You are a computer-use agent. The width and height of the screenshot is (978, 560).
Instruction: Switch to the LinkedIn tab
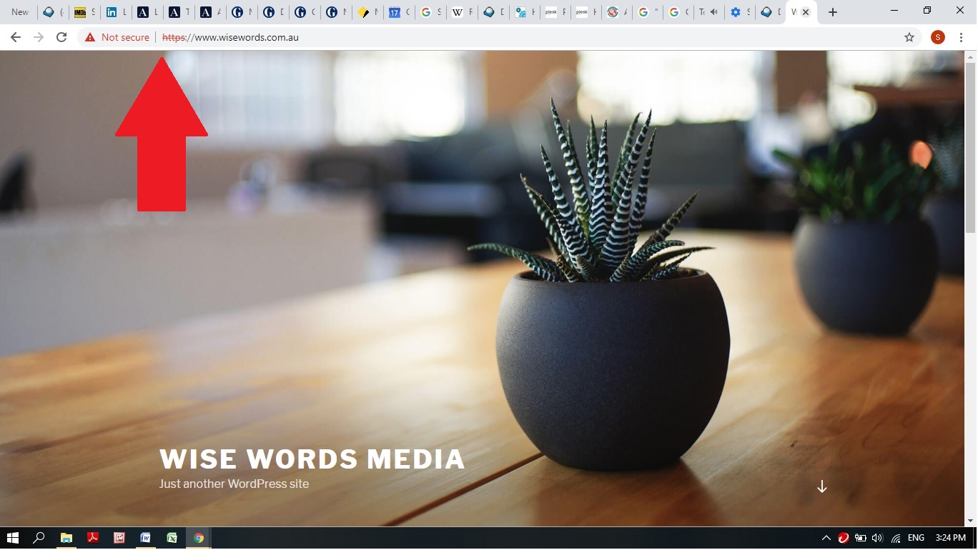(x=115, y=12)
